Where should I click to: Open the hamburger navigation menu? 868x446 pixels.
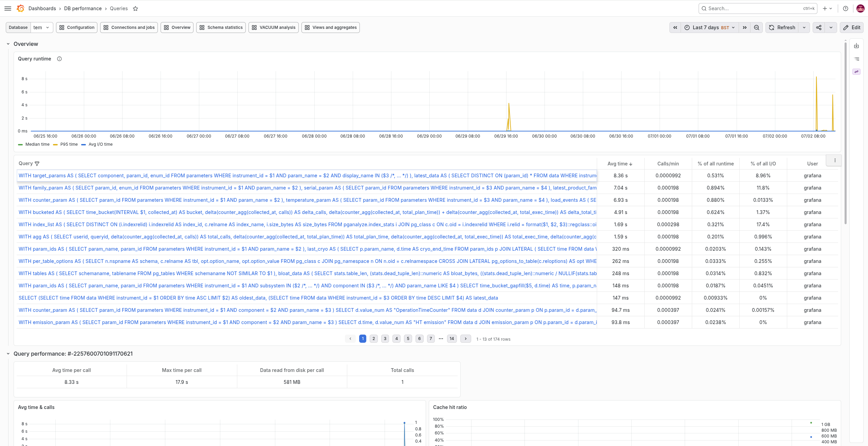[8, 8]
